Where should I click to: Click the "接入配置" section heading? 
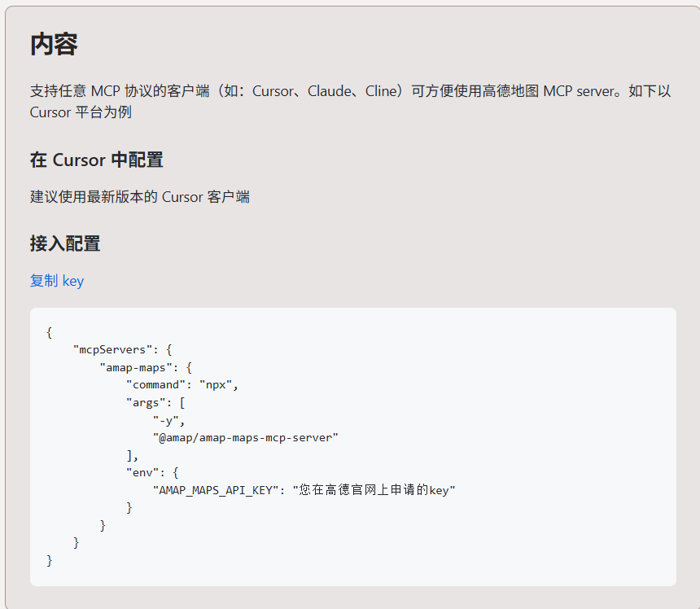pyautogui.click(x=65, y=243)
